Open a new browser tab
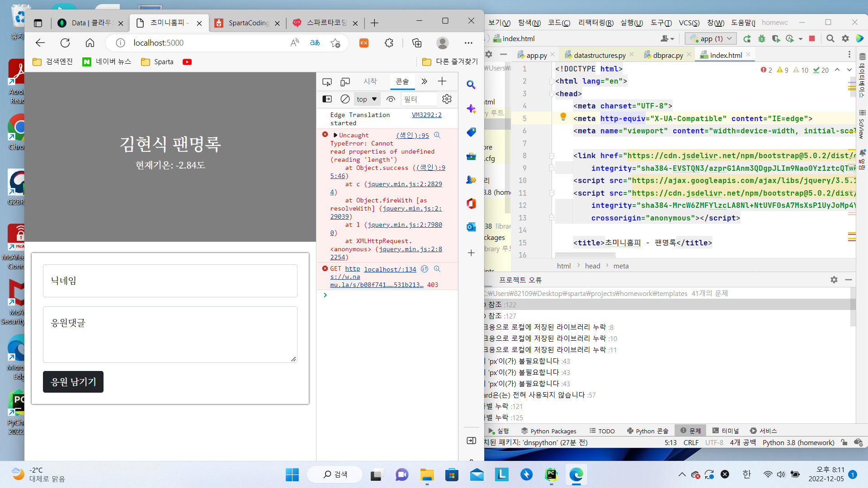This screenshot has height=488, width=868. 374,23
